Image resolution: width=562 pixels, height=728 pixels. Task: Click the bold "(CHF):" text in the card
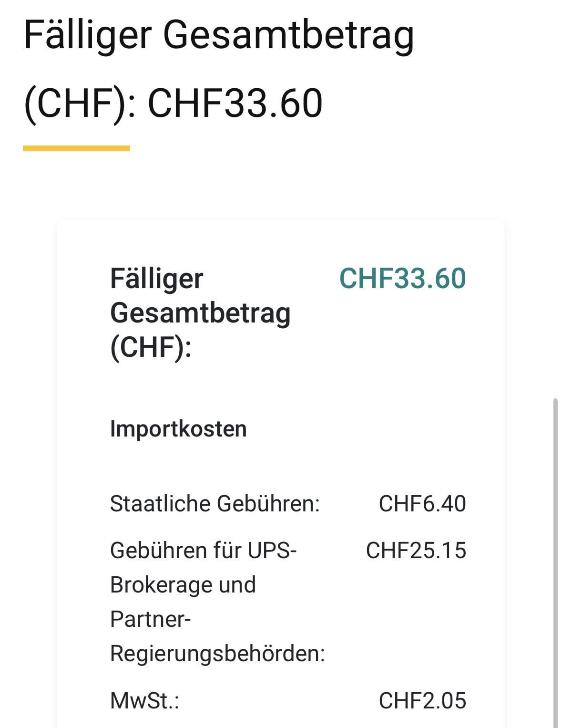tap(151, 347)
